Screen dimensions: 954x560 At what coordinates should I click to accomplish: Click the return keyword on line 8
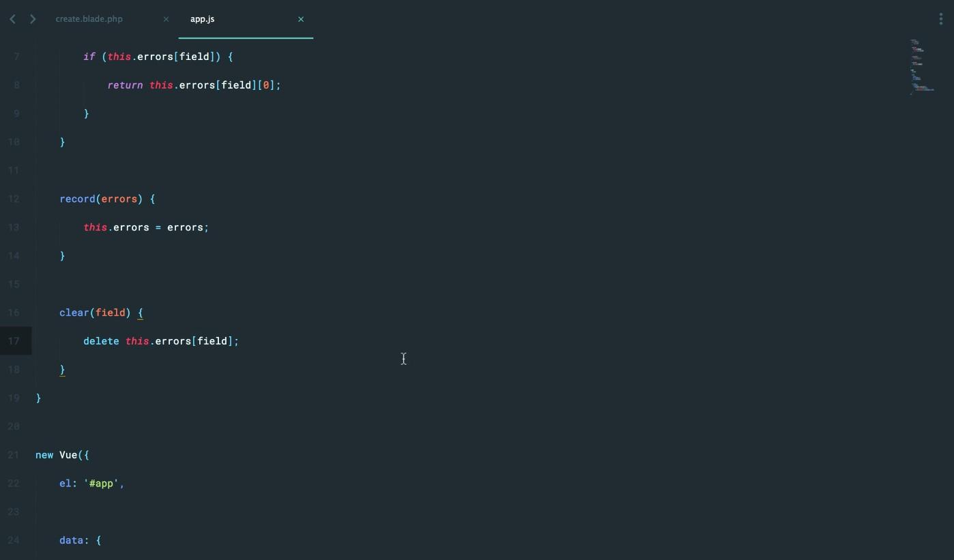125,85
